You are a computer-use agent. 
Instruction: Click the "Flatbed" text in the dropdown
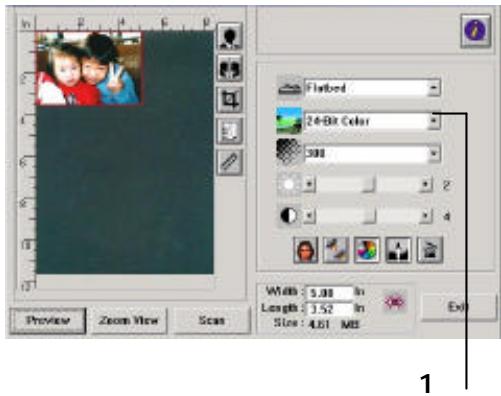tap(326, 88)
